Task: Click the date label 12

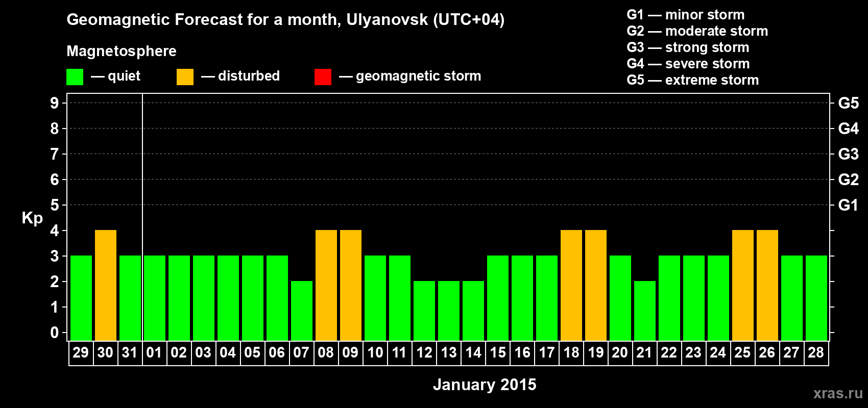Action: pyautogui.click(x=424, y=352)
